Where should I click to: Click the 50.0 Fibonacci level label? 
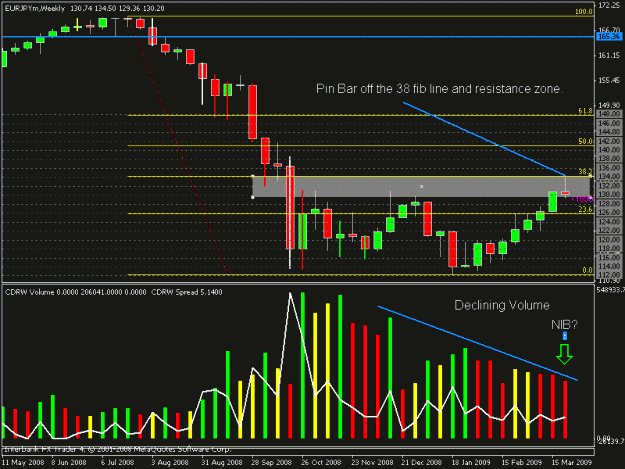[585, 141]
